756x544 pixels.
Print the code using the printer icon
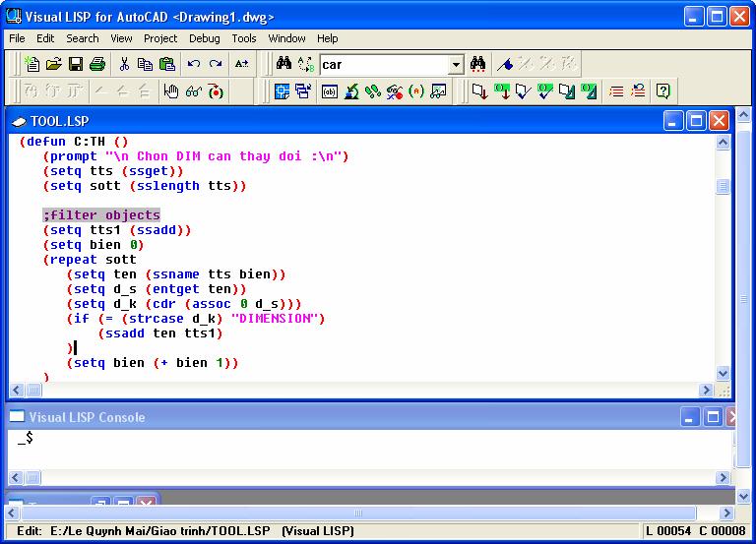[x=97, y=64]
